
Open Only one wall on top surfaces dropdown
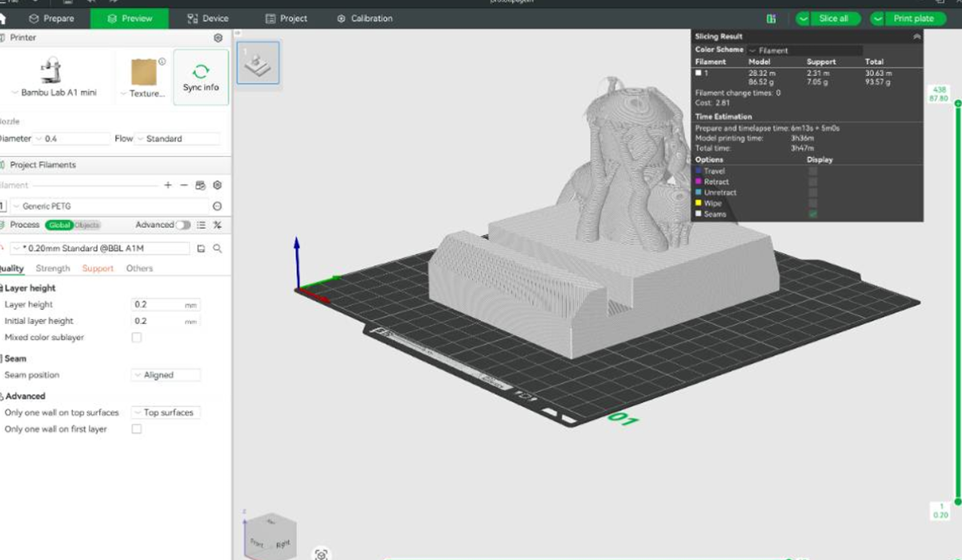(166, 413)
